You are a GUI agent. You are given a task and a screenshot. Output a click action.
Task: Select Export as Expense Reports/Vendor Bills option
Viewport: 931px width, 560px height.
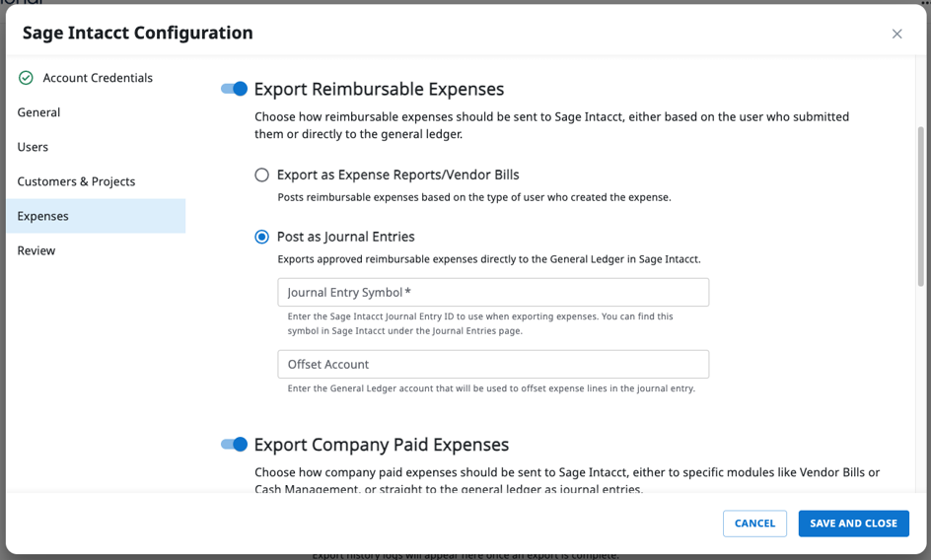click(x=261, y=175)
